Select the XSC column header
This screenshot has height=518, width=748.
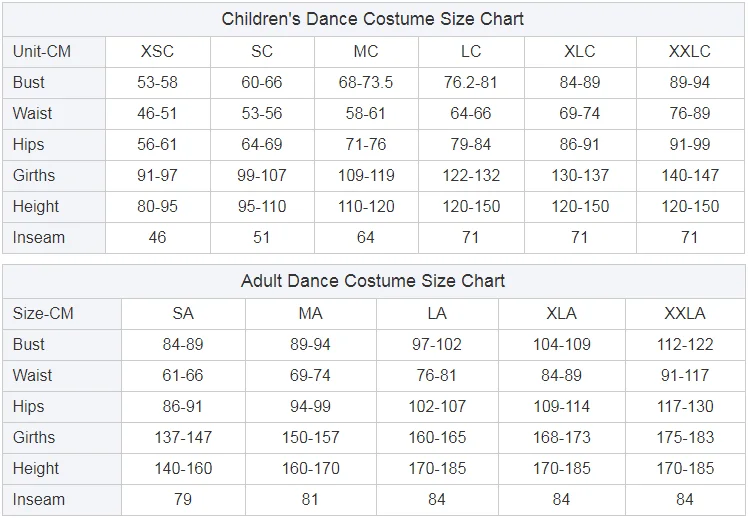point(157,52)
